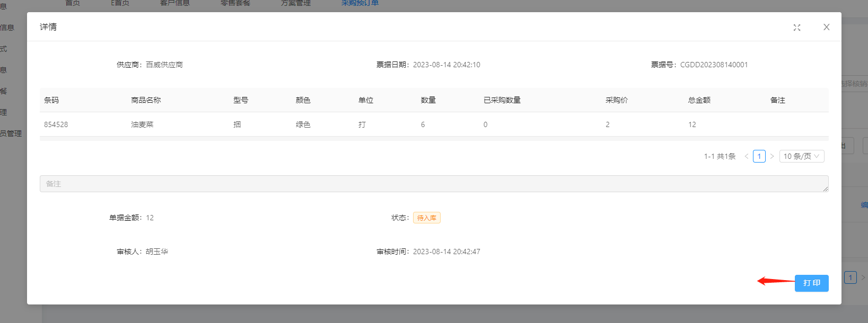This screenshot has height=323, width=868.
Task: Click product name 油麦菜 cell
Action: (142, 124)
